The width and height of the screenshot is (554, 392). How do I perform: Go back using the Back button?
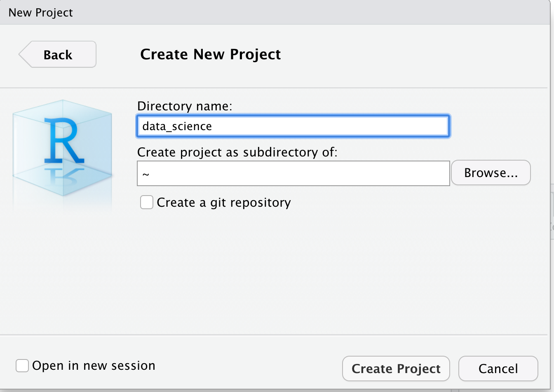[x=58, y=54]
